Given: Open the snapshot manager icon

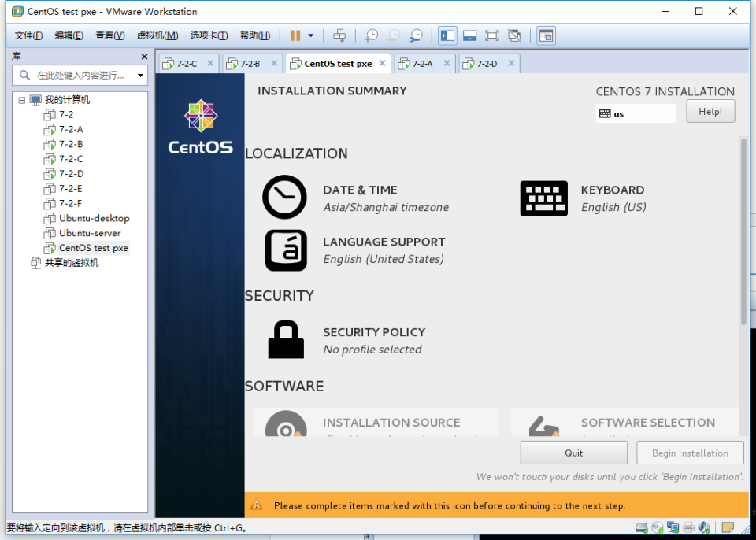Looking at the screenshot, I should [x=416, y=35].
